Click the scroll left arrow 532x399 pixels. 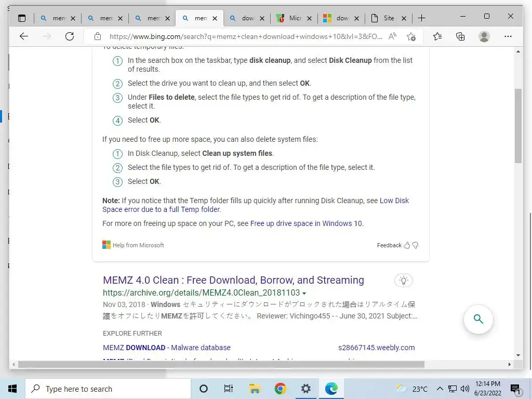click(x=13, y=364)
